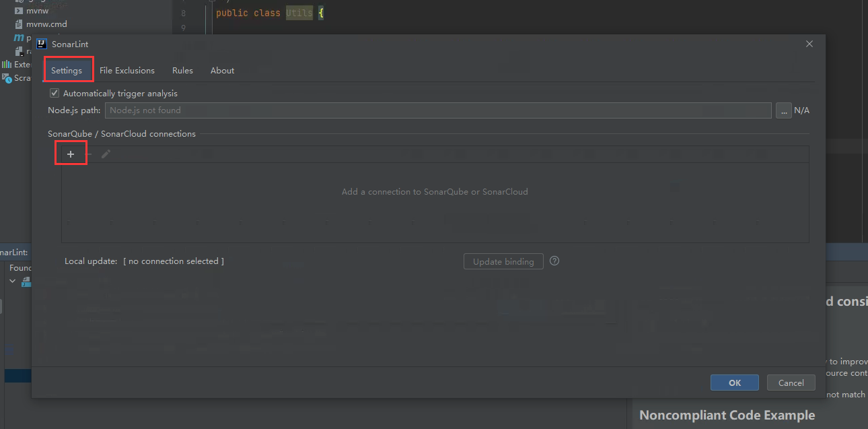
Task: Switch to the Settings tab
Action: click(67, 70)
